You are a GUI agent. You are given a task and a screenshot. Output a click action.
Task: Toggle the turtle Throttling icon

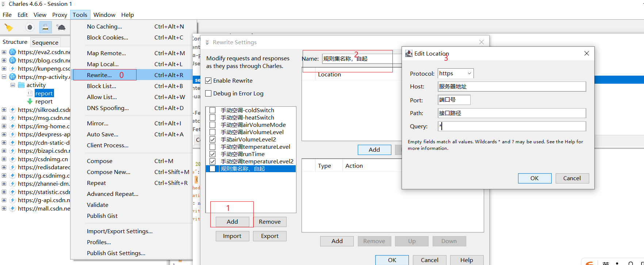(x=61, y=27)
